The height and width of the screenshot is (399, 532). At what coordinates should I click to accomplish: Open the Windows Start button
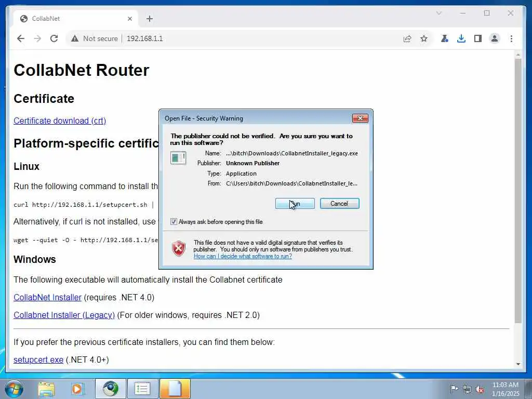click(x=14, y=389)
